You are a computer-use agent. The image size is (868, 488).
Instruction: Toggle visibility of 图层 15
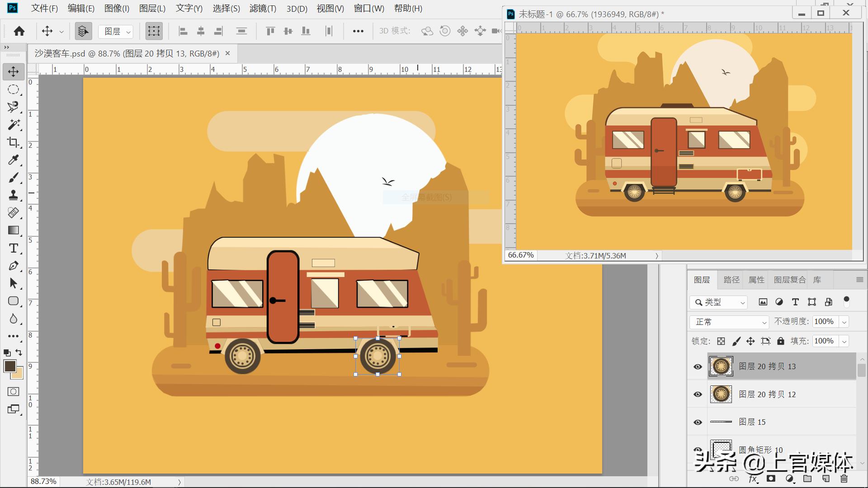698,422
